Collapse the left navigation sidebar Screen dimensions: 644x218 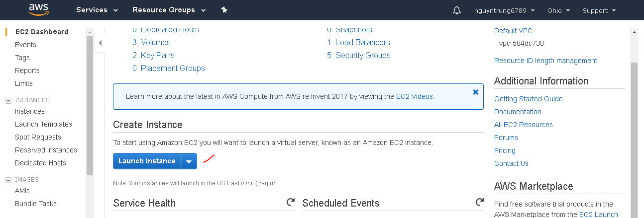[x=100, y=43]
